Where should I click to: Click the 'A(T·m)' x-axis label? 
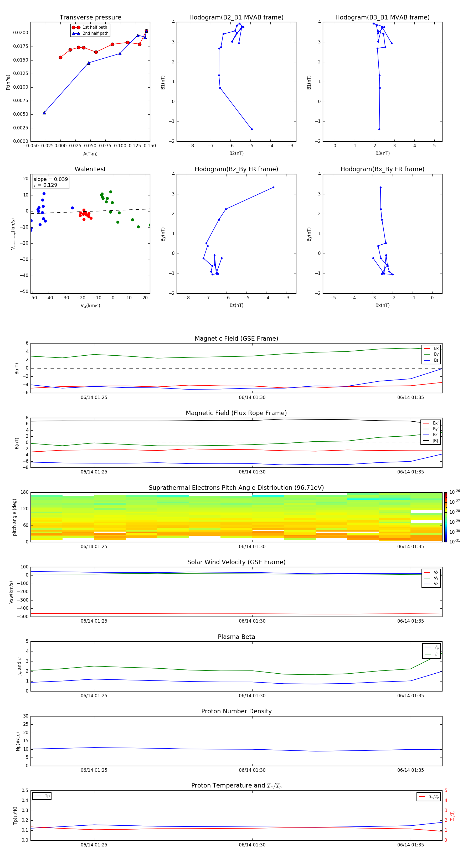click(x=90, y=154)
